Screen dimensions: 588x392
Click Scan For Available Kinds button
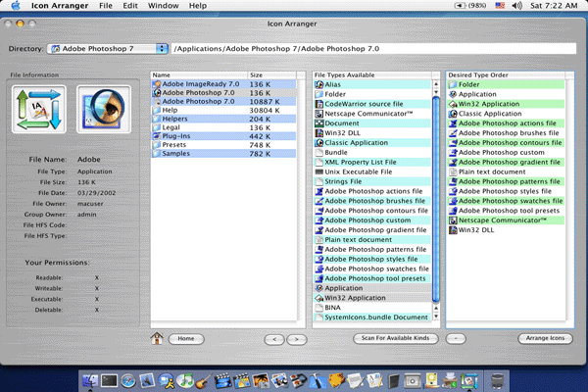[x=395, y=338]
